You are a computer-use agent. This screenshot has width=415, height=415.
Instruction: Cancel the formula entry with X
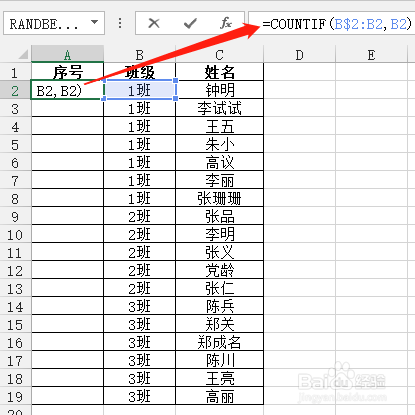[x=154, y=23]
